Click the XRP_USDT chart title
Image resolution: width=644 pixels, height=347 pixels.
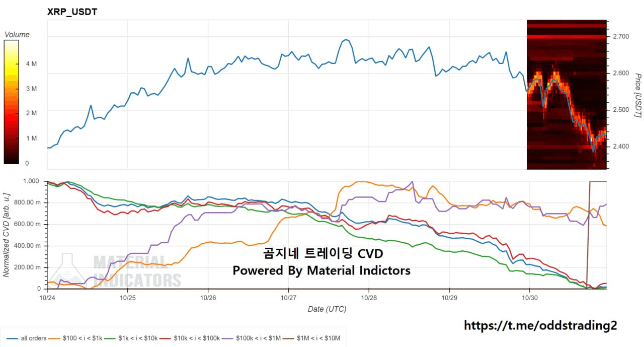72,12
